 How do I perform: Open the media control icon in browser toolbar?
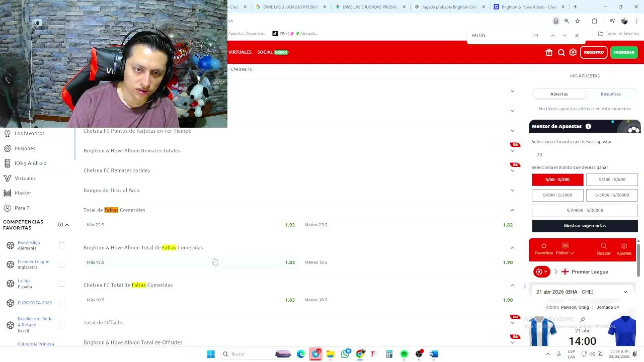[612, 21]
